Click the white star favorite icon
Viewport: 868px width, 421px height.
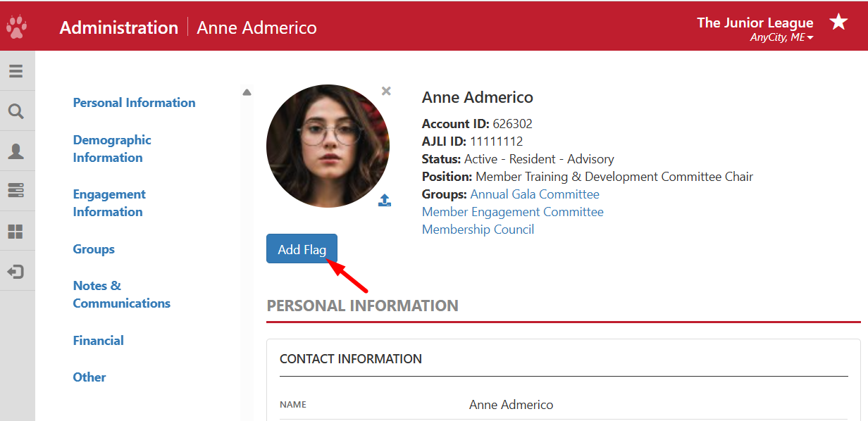(x=838, y=22)
